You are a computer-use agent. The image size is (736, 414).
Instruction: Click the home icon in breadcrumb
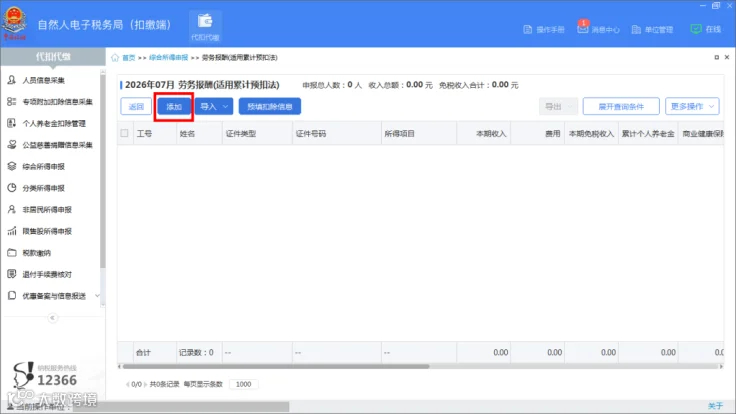(x=115, y=58)
